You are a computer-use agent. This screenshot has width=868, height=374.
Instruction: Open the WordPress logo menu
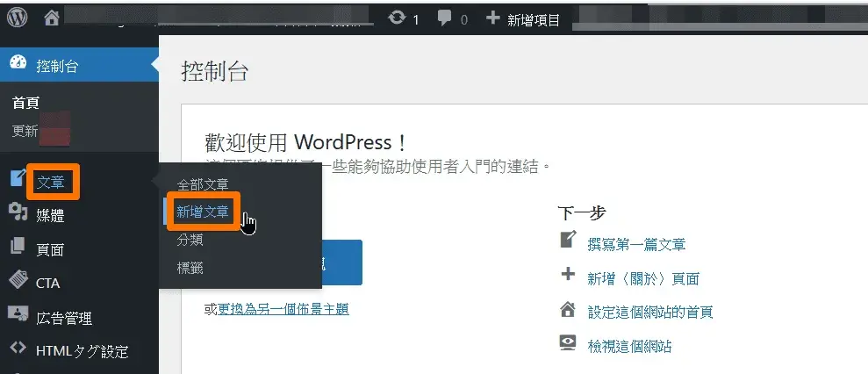[x=18, y=18]
